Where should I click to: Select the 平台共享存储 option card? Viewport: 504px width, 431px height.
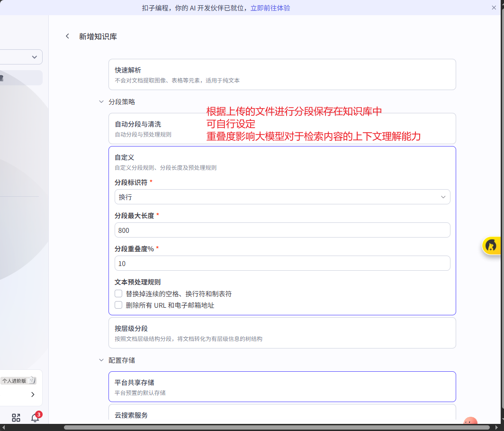(282, 386)
